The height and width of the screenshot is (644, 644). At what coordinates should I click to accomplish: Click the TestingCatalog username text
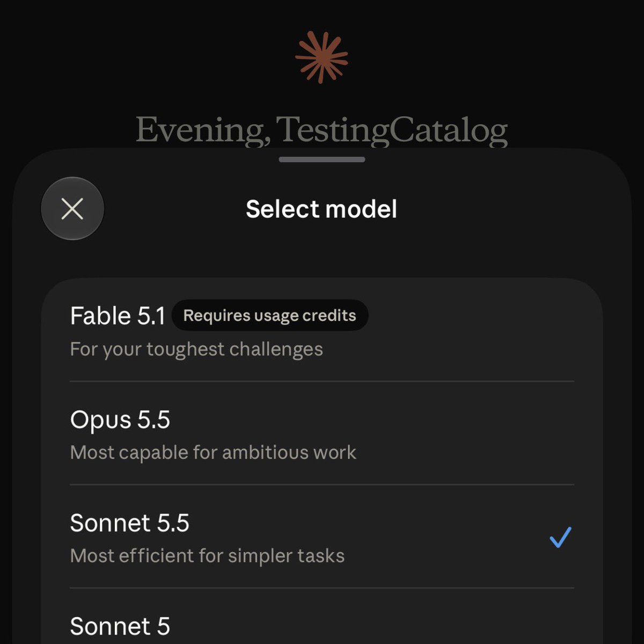tap(392, 130)
